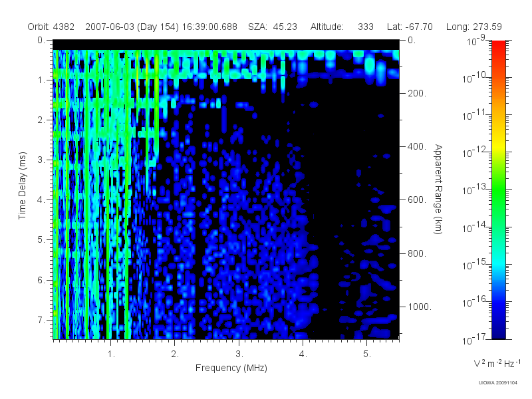Click the frequency axis tick '5.'
This screenshot has height=399, width=532.
pos(367,354)
